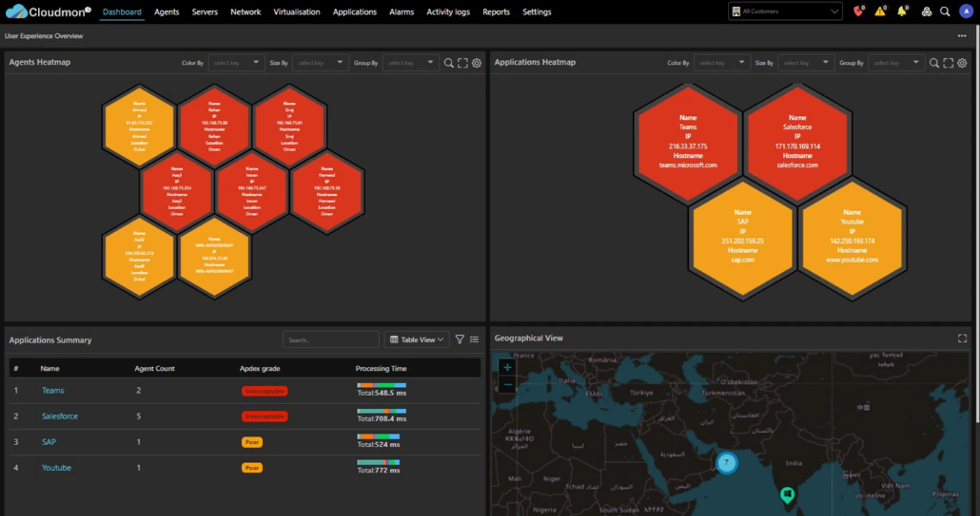980x516 pixels.
Task: Open the Table View dropdown
Action: coord(416,340)
